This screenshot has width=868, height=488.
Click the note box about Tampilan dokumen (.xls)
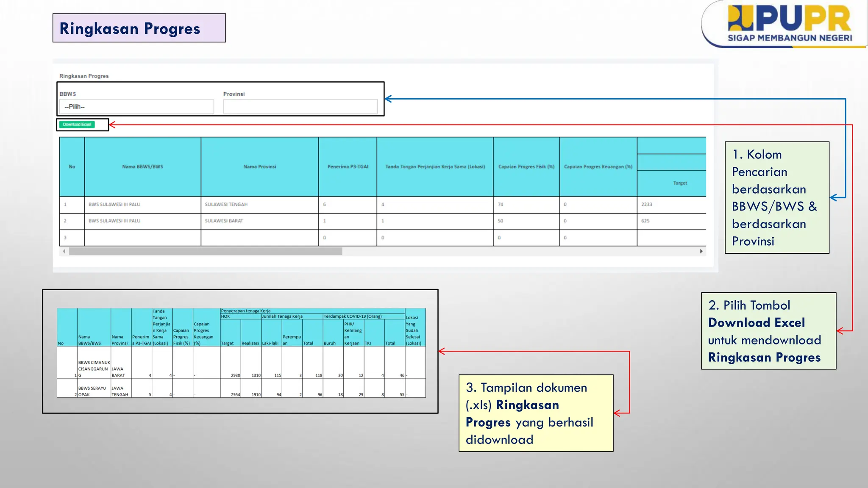535,413
